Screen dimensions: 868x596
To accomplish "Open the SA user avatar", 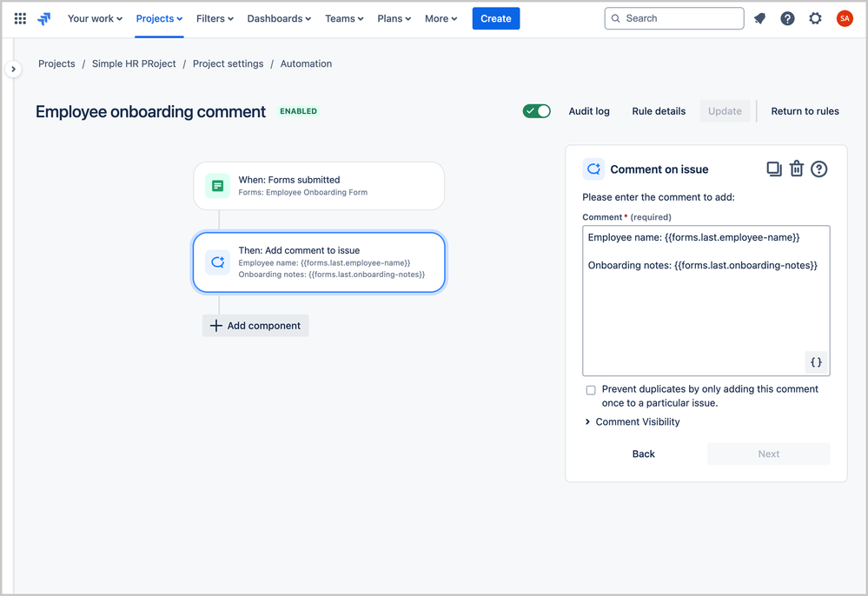I will 845,18.
